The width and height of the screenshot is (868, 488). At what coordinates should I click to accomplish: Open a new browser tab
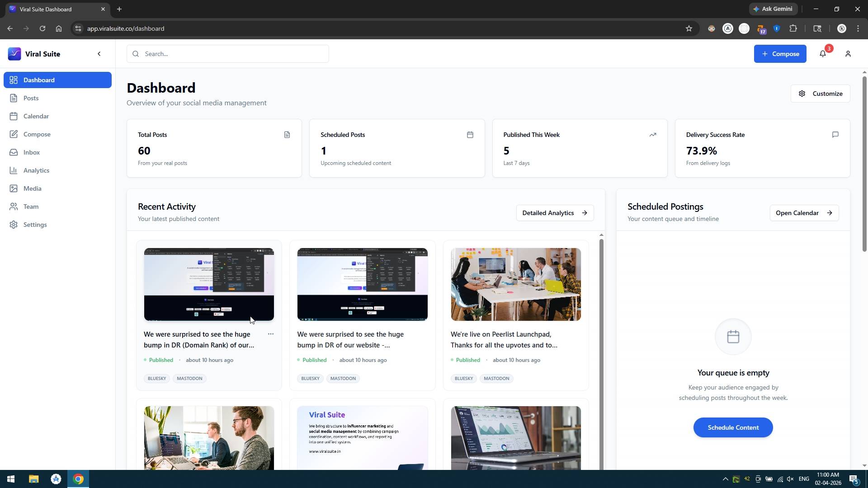pyautogui.click(x=119, y=9)
